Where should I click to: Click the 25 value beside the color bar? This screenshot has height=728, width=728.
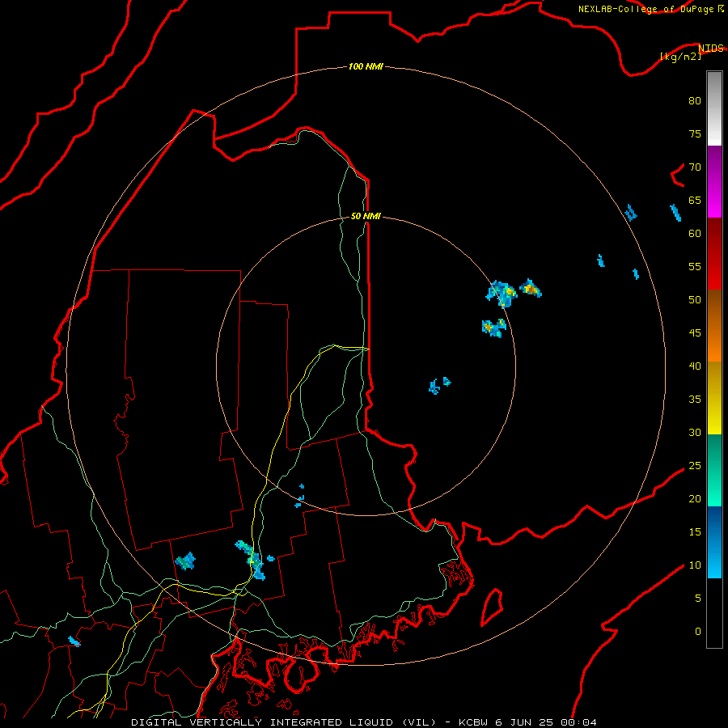(x=695, y=466)
